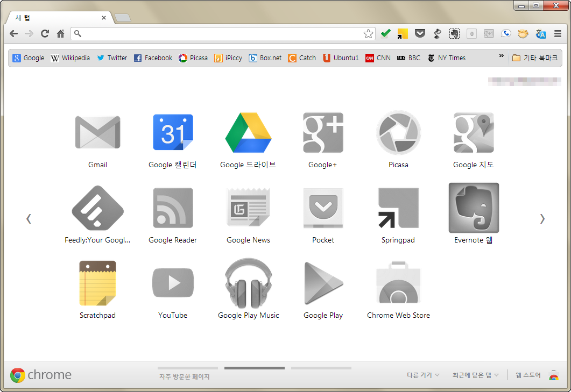
Task: Open the Google News app
Action: tap(248, 207)
